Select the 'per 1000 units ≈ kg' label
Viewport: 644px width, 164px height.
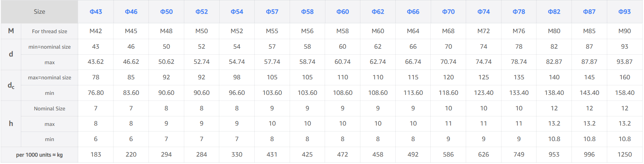coord(39,155)
